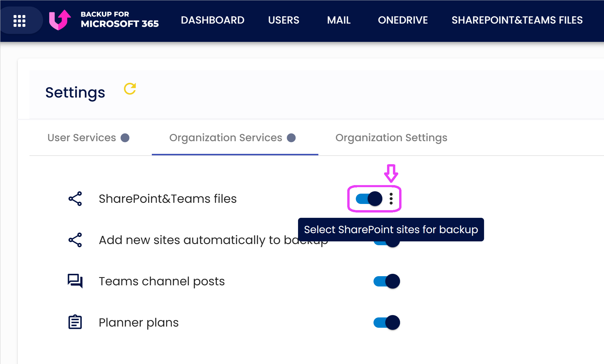Open the apps grid launcher icon

click(19, 20)
